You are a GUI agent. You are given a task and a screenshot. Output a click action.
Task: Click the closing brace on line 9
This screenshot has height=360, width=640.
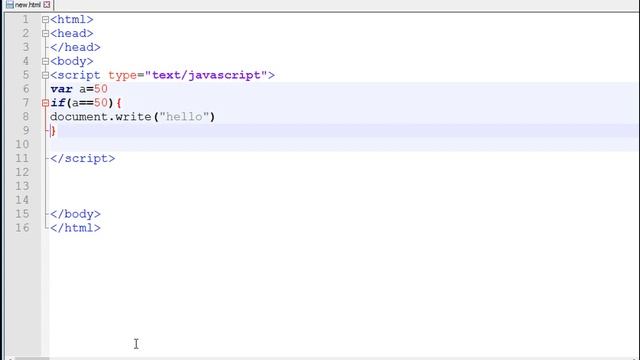(x=53, y=131)
